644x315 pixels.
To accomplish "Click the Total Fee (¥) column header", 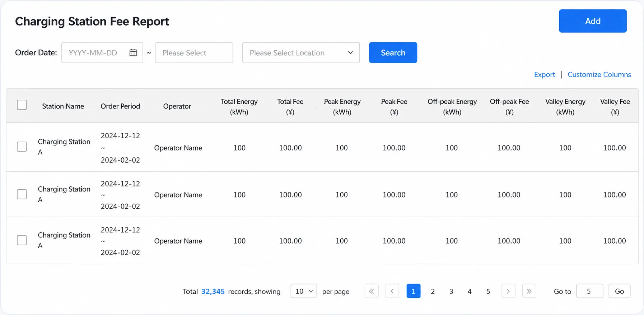I will (x=290, y=107).
